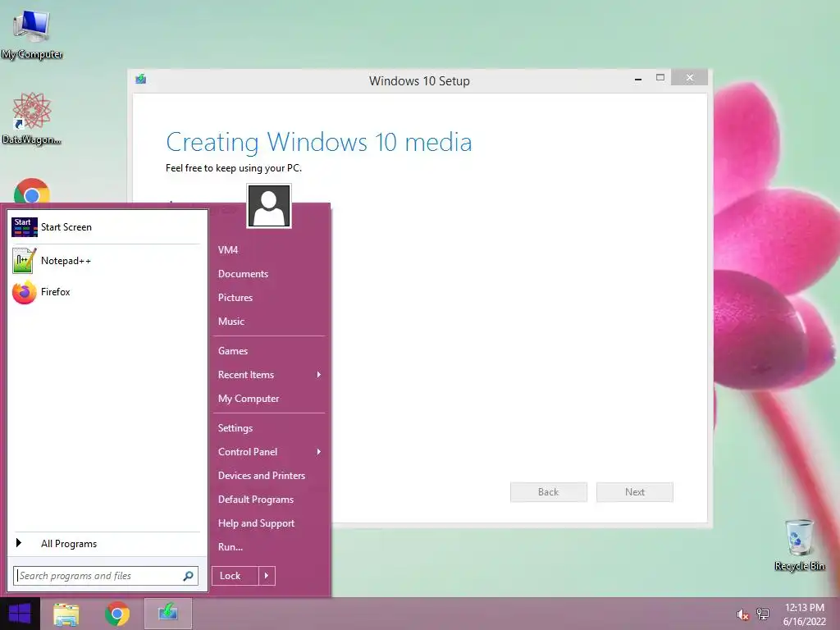Open shutdown options arrow next to Lock
The width and height of the screenshot is (840, 630).
pos(267,576)
